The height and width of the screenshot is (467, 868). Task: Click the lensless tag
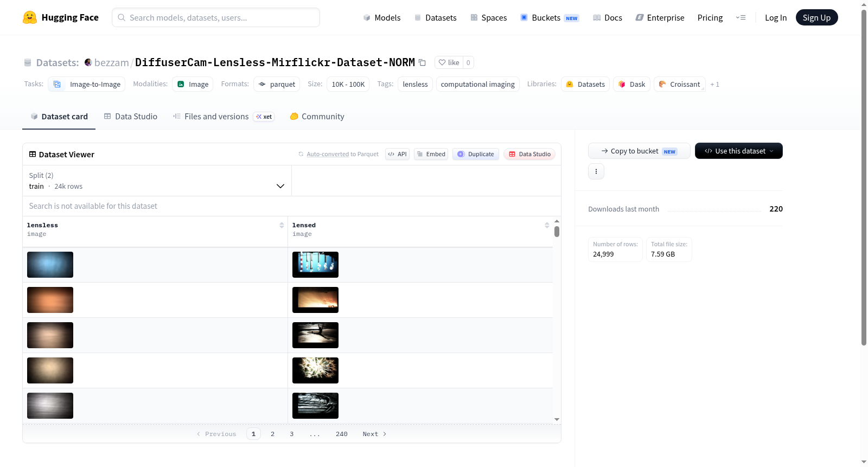[x=415, y=84]
